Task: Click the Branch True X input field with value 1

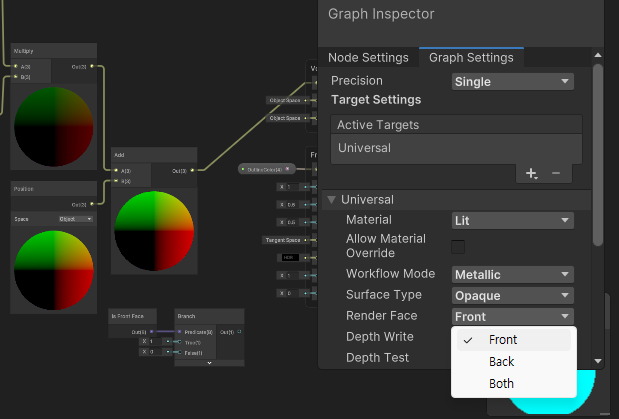Action: click(x=155, y=342)
